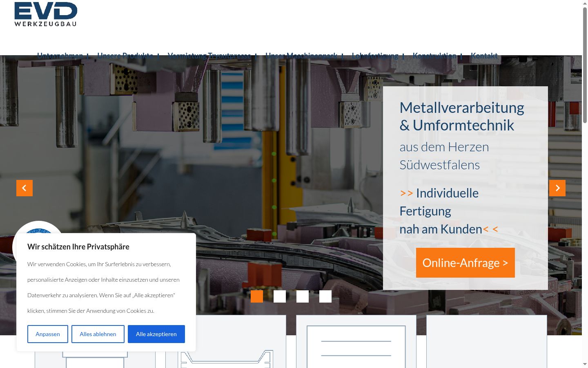Go to Lohnfertigung page

[x=375, y=56]
